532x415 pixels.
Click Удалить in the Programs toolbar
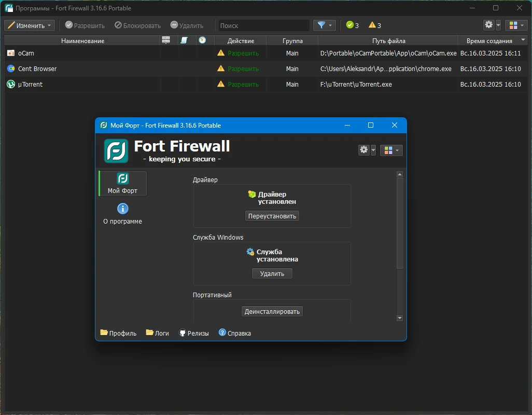click(187, 25)
